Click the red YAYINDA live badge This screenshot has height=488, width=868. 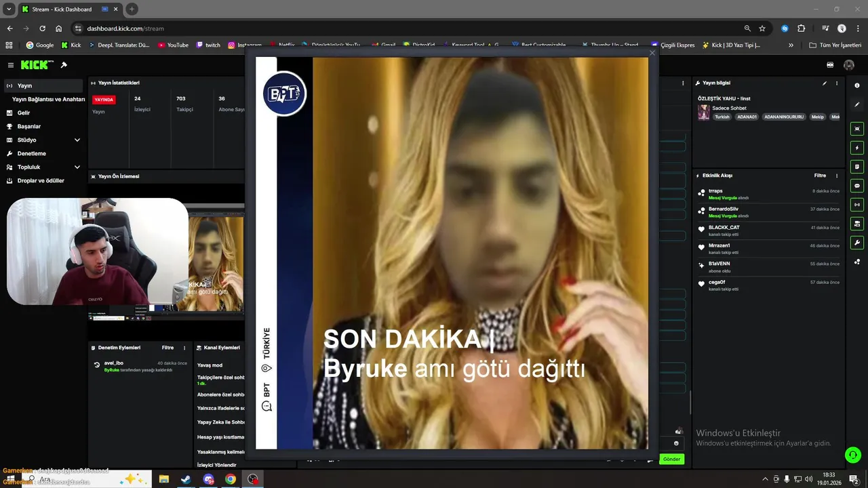(x=104, y=100)
